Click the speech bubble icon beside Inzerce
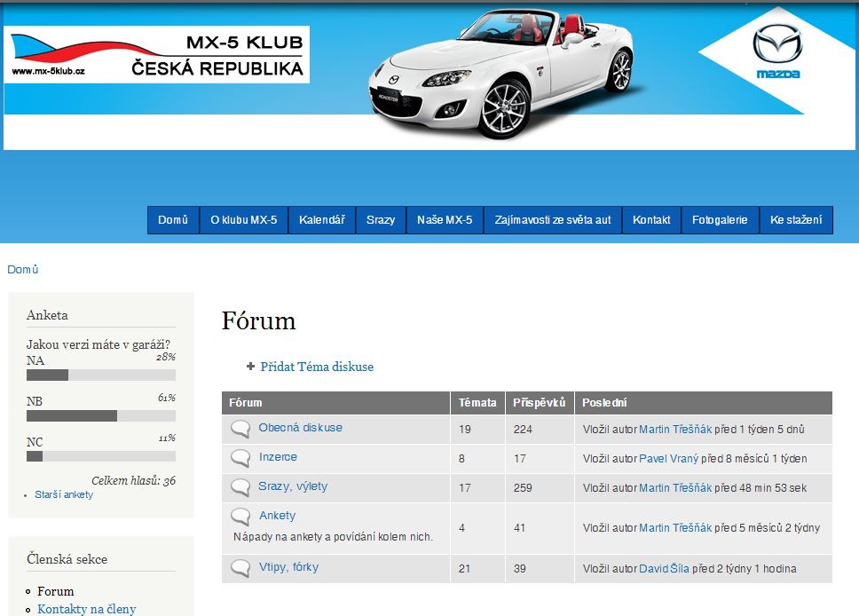859x616 pixels. tap(240, 459)
